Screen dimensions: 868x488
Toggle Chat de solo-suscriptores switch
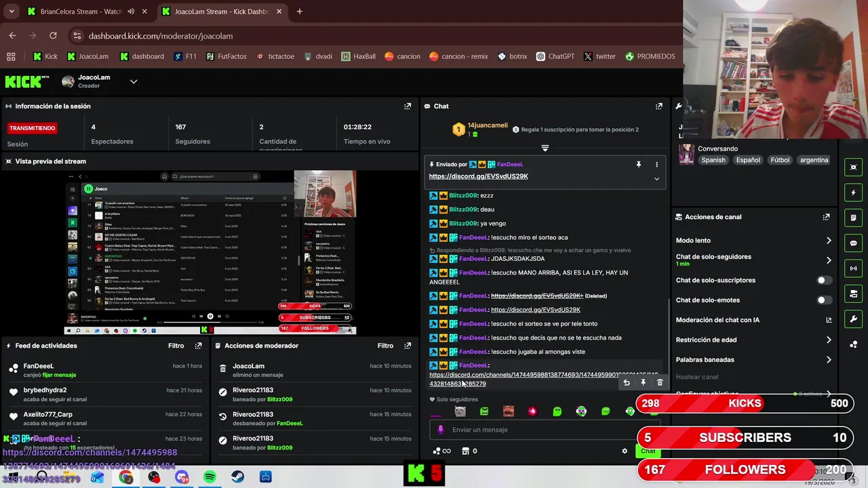pyautogui.click(x=824, y=280)
